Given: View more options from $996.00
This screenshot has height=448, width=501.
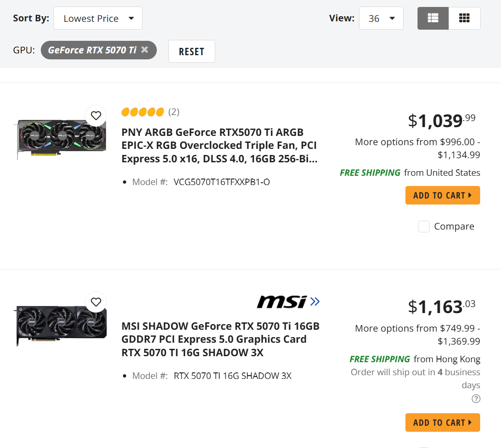Looking at the screenshot, I should click(417, 148).
